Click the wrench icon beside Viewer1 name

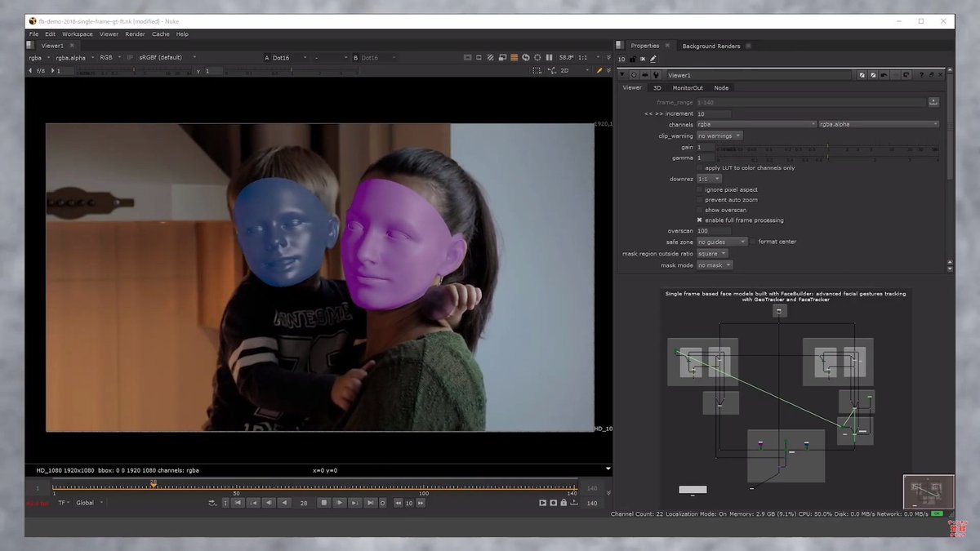click(657, 75)
